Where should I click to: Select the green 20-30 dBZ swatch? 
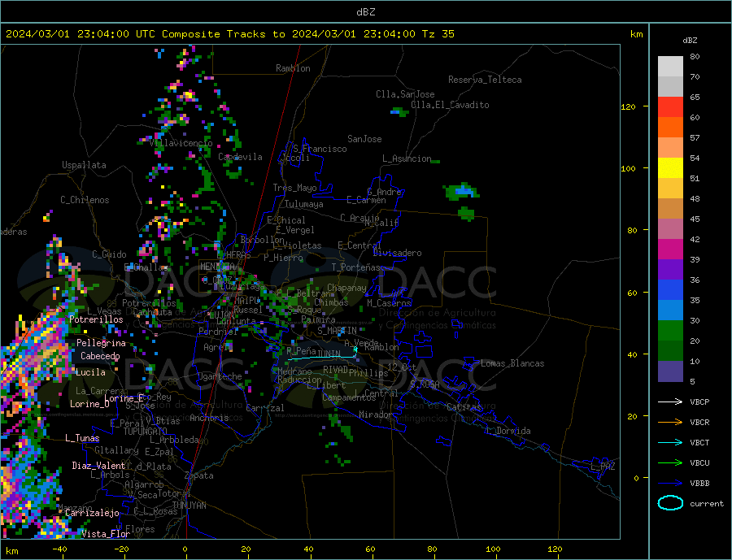[670, 331]
